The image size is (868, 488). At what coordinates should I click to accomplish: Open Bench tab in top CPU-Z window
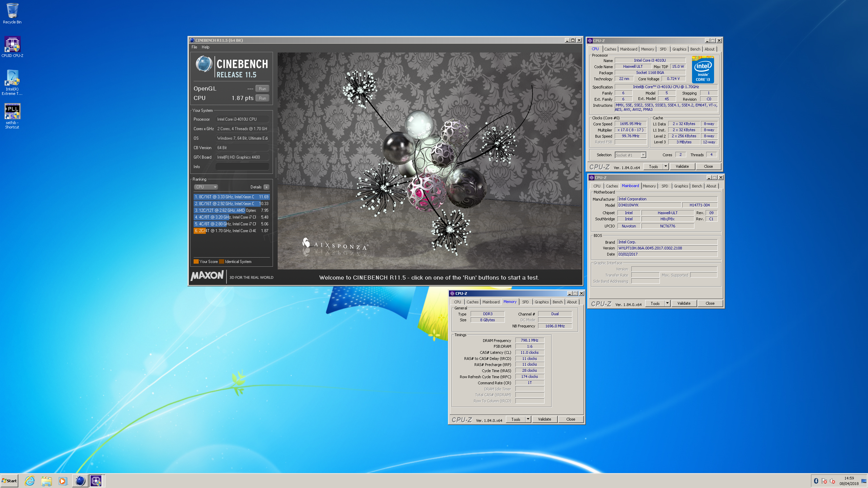coord(695,49)
